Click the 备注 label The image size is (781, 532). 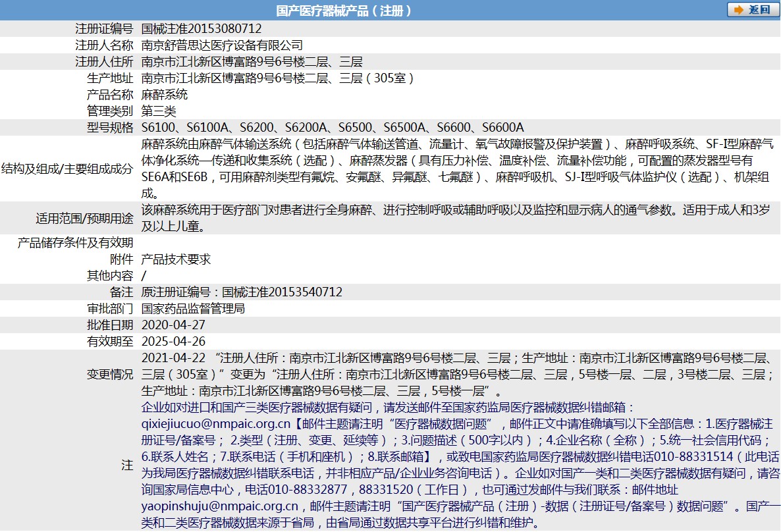tap(122, 292)
